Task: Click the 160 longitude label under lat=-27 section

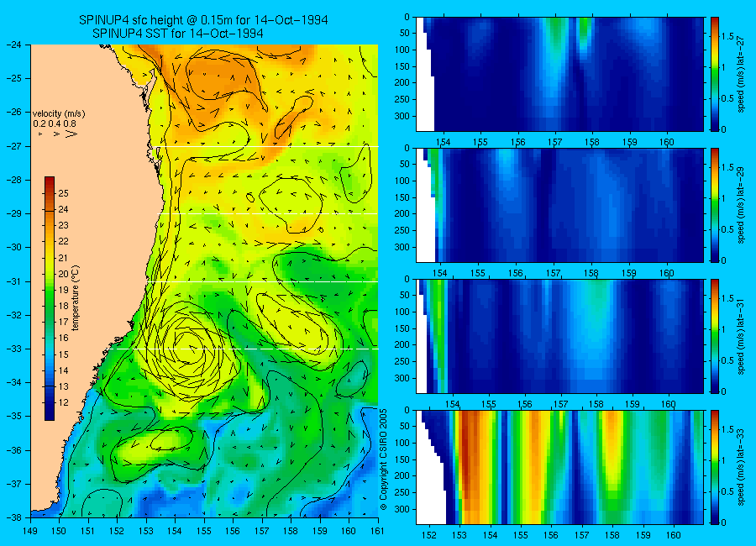Action: [x=667, y=142]
